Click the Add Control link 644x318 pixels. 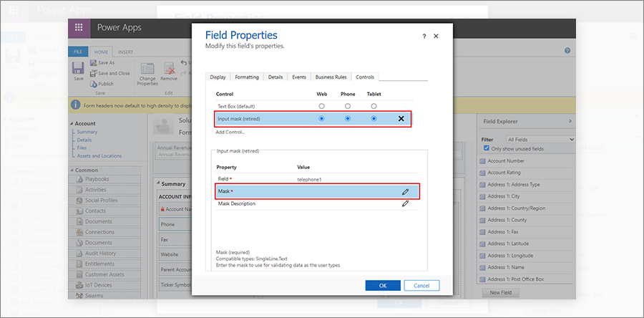[230, 132]
